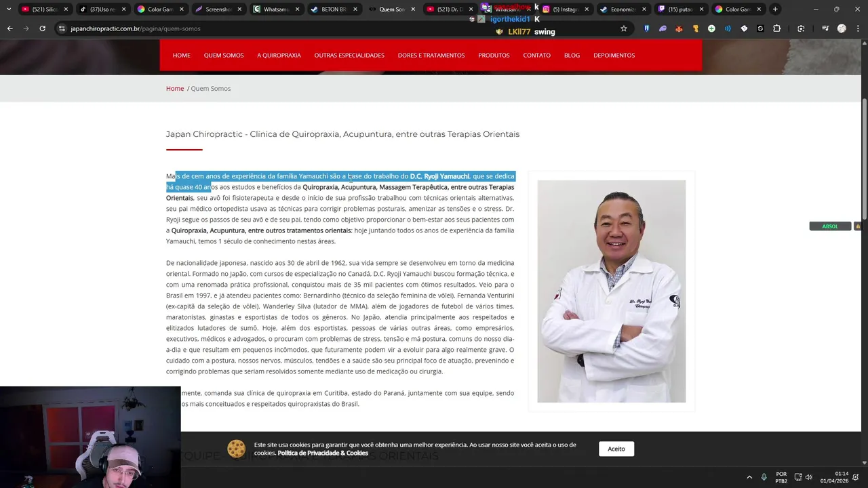Open OUTRAS ESPECIALIDADES menu item

pyautogui.click(x=349, y=55)
